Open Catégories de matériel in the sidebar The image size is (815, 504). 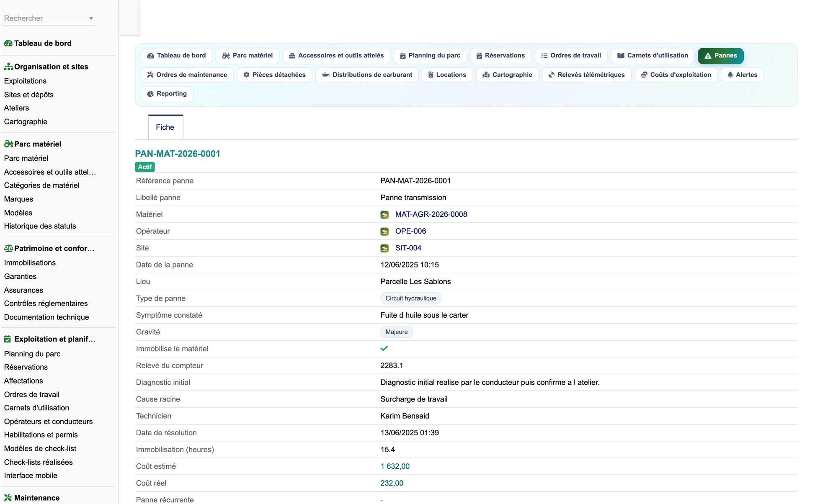pos(41,185)
